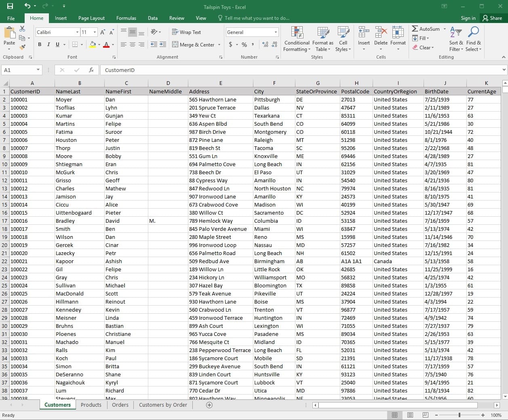
Task: Click the Insert Function fx icon
Action: click(91, 70)
